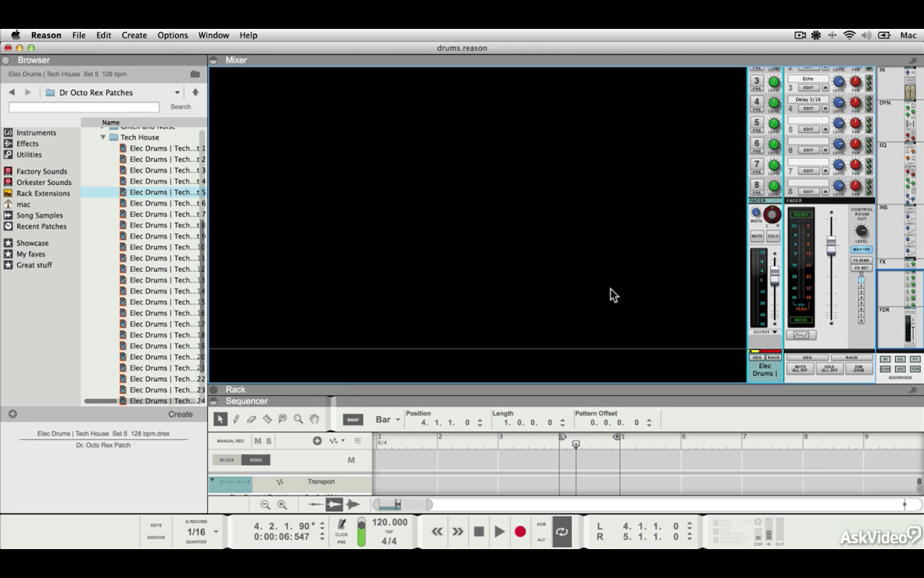
Task: Select the Pencil tool in sequencer
Action: click(236, 419)
